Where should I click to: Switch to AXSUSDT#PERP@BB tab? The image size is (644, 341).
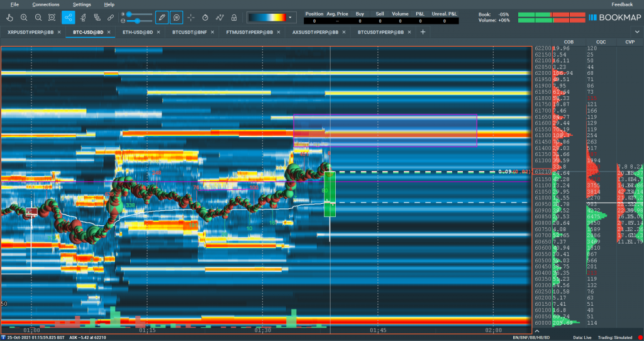point(316,32)
